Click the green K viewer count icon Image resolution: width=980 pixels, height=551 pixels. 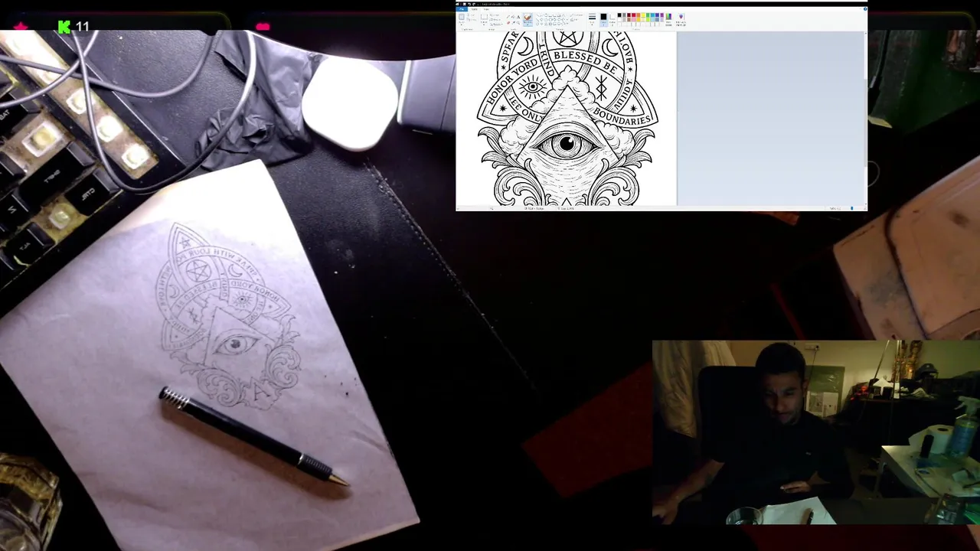tap(64, 27)
